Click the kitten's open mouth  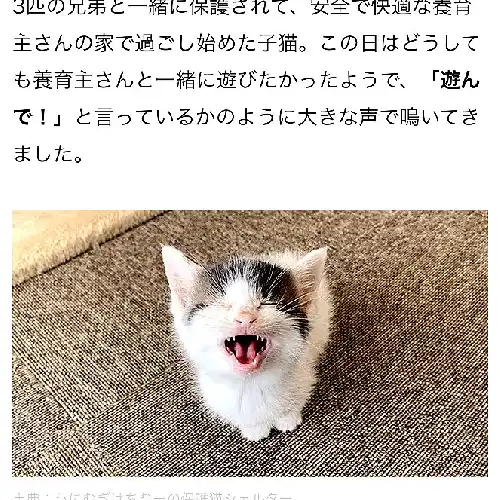pos(245,351)
